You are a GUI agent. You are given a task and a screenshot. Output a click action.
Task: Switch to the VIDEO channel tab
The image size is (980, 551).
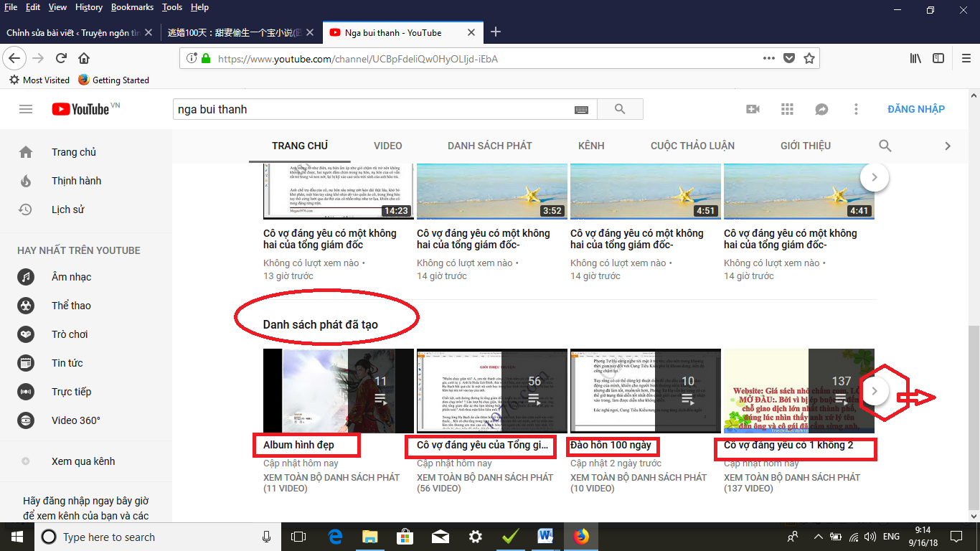387,146
